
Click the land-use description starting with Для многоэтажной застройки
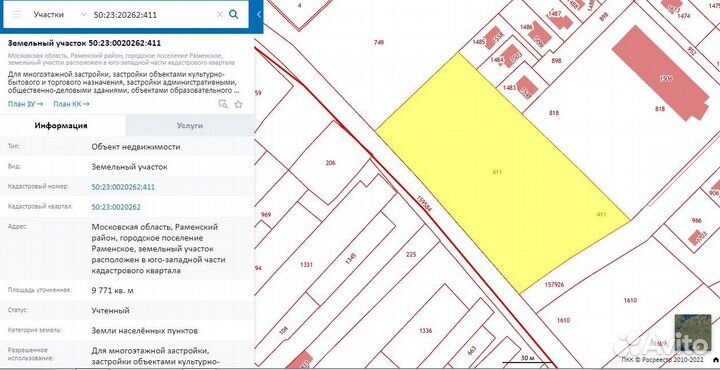[x=124, y=82]
